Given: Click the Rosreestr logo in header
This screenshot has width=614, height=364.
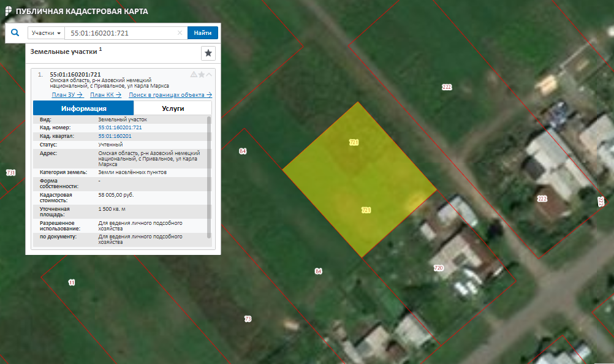Looking at the screenshot, I should click(7, 12).
